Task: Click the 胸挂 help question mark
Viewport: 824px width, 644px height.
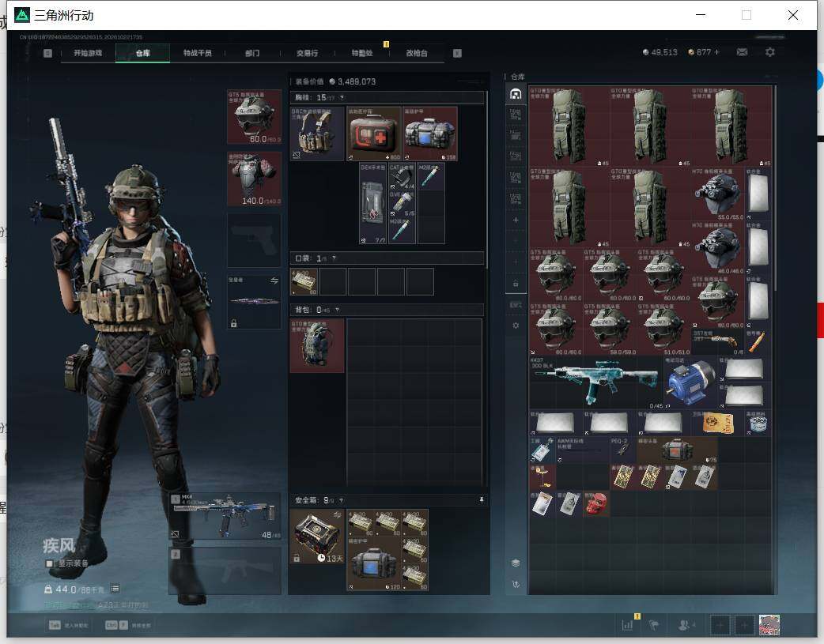Action: tap(342, 98)
